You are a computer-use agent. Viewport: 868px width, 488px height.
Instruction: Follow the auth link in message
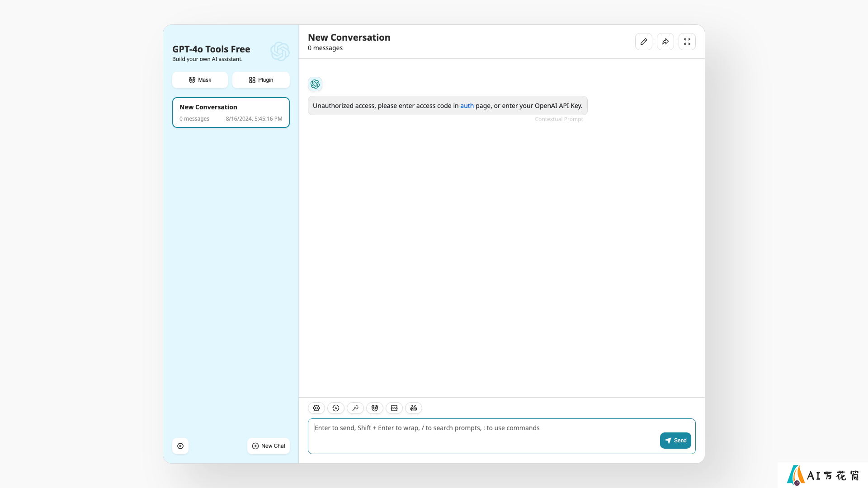467,106
